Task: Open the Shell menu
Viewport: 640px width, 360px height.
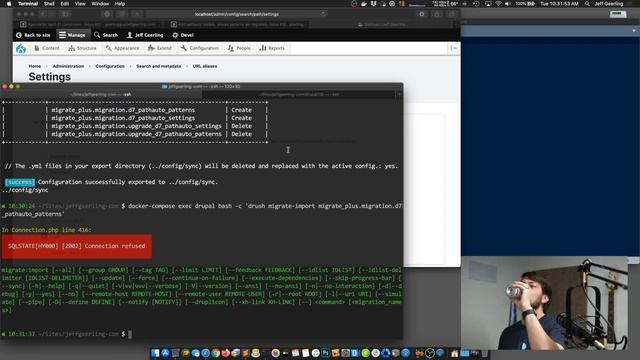Action: 49,4
